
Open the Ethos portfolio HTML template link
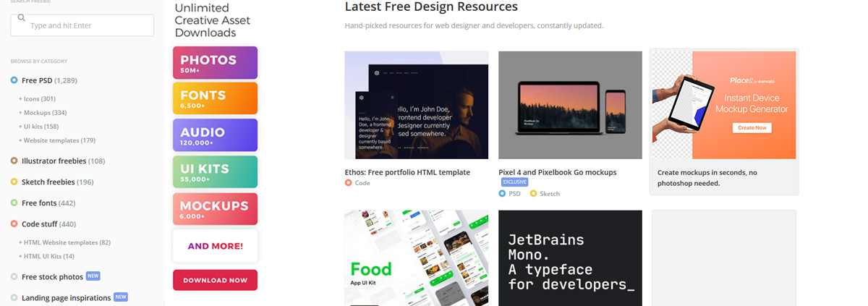407,172
